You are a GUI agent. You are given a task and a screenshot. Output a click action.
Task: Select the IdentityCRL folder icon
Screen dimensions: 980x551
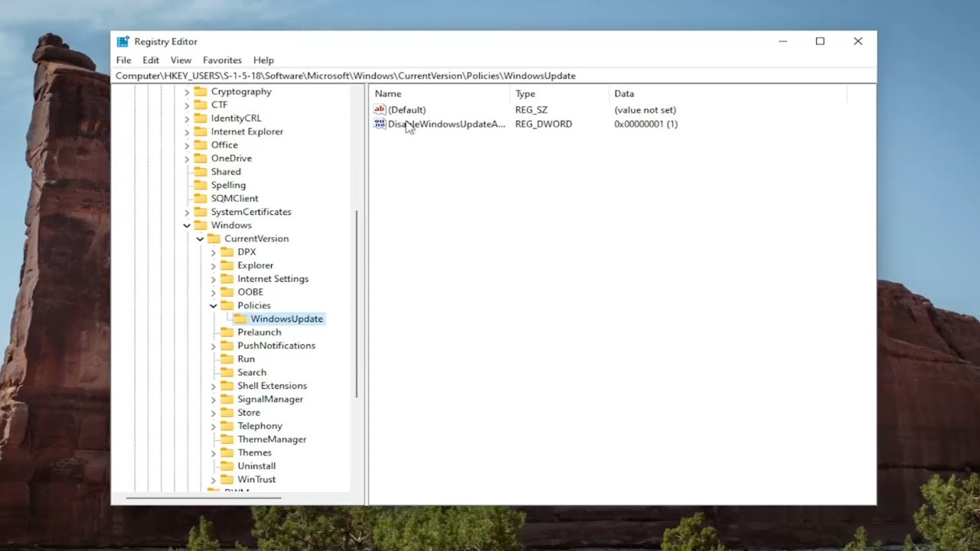point(201,119)
